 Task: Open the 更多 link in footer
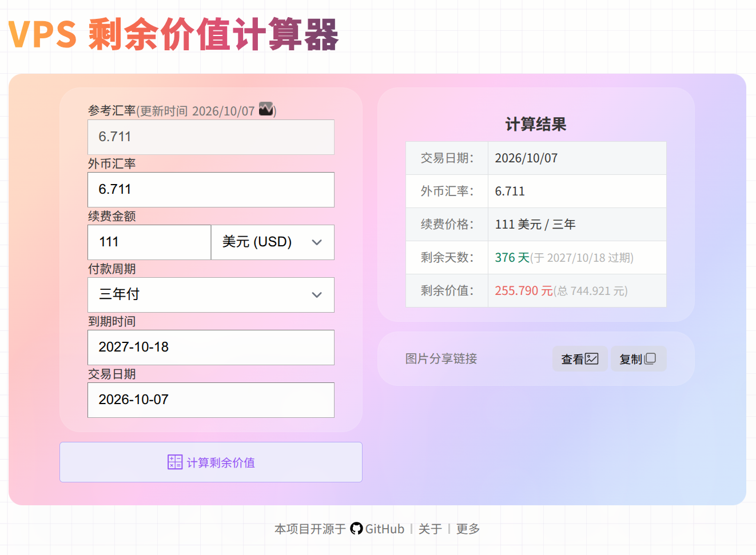(x=468, y=529)
